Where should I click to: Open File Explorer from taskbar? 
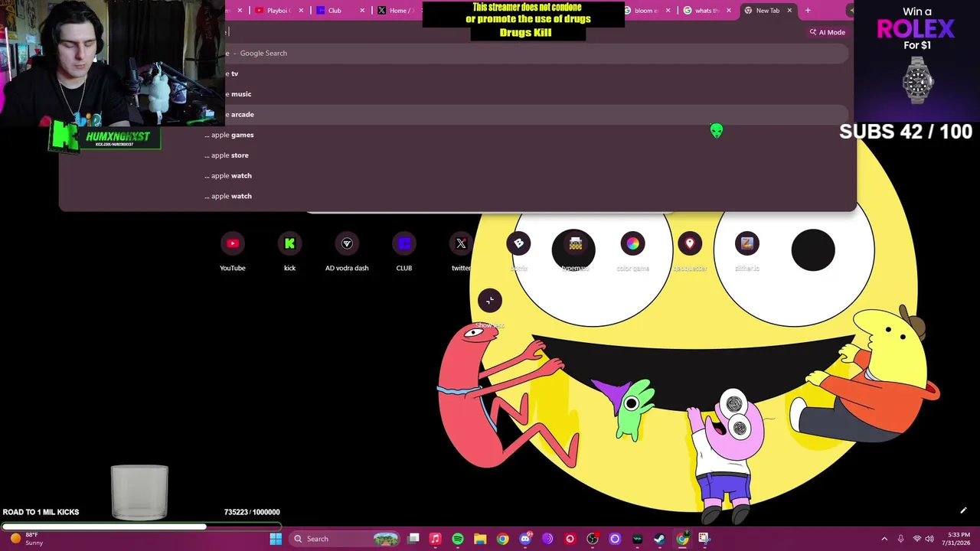[x=480, y=539]
